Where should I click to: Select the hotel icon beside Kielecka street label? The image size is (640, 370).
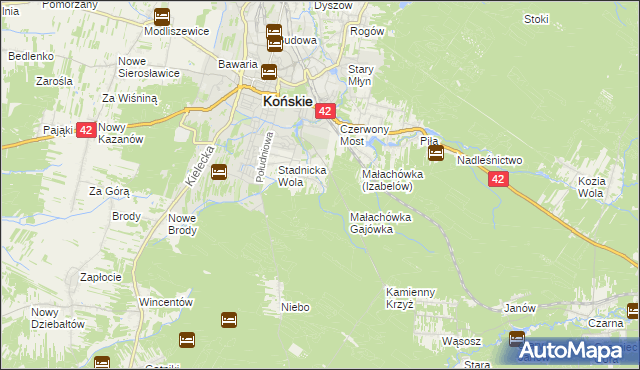(x=219, y=172)
